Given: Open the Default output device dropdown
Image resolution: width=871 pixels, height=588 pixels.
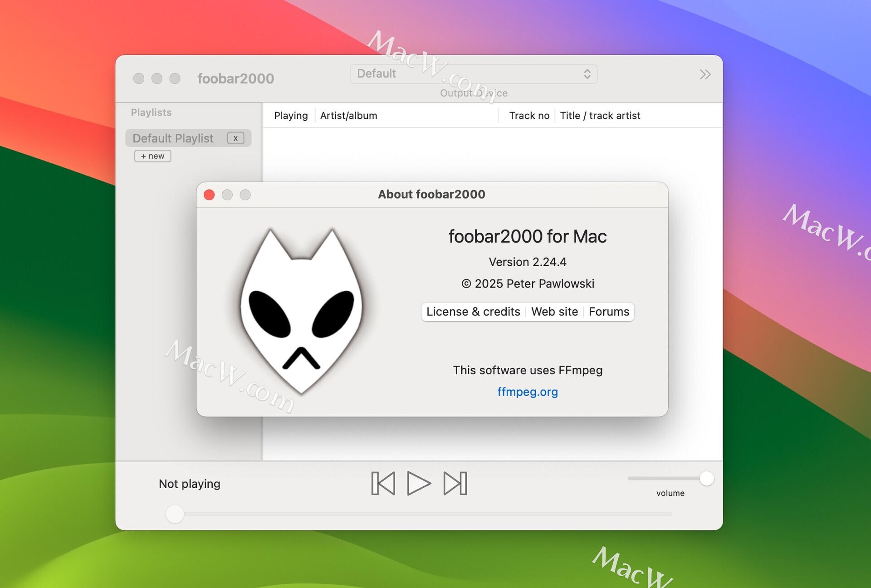Looking at the screenshot, I should 474,74.
